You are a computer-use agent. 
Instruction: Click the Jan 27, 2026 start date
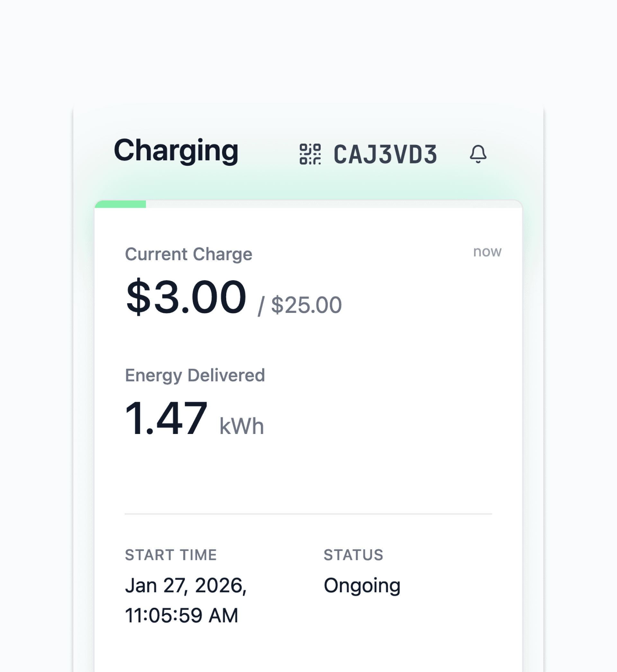coord(186,586)
